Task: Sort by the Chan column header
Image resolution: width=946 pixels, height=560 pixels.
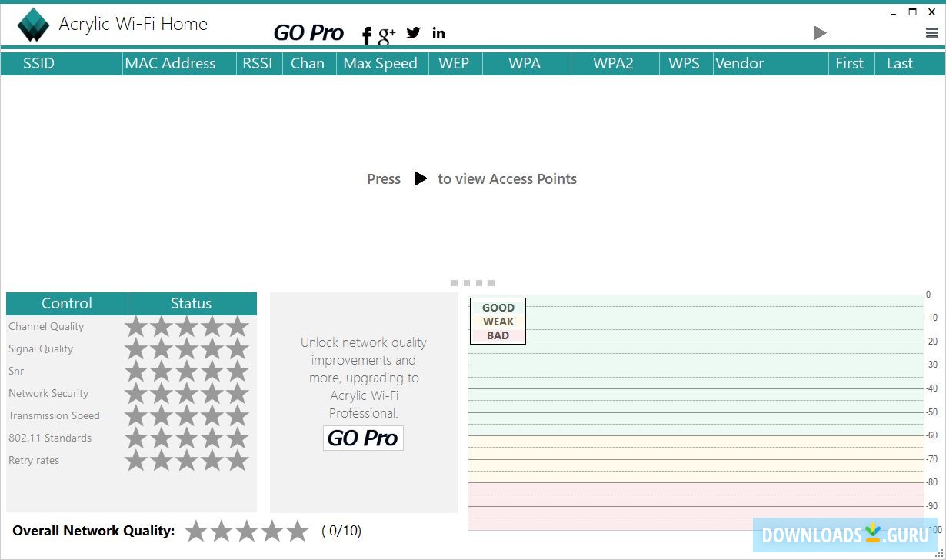Action: coord(308,63)
